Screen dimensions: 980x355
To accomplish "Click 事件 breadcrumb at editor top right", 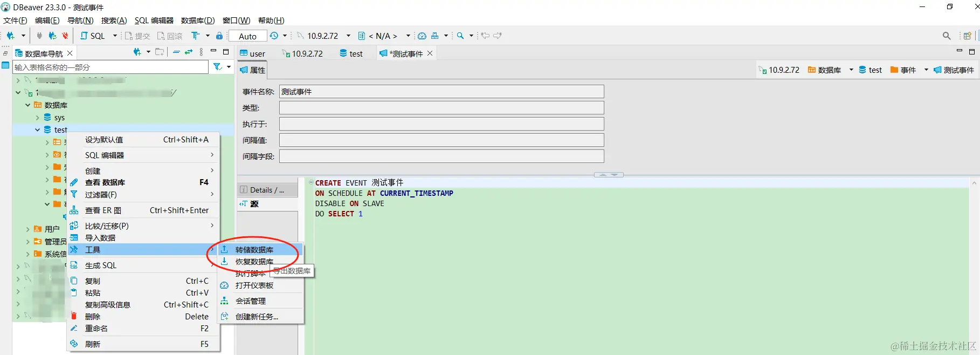I will [x=903, y=70].
